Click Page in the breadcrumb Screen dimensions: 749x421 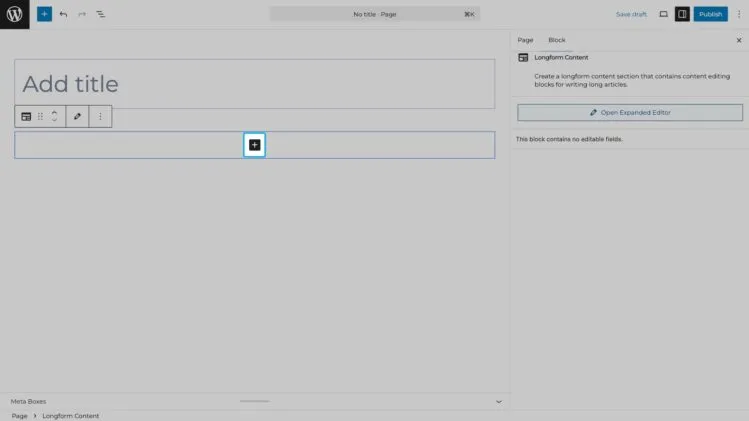coord(20,416)
